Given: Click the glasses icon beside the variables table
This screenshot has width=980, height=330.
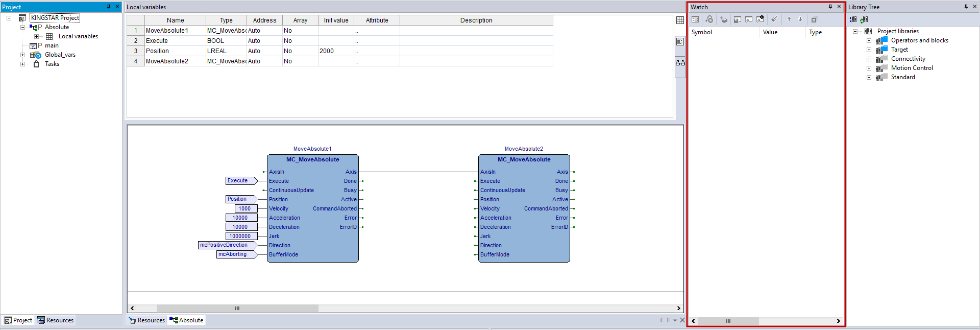Looking at the screenshot, I should (x=680, y=63).
